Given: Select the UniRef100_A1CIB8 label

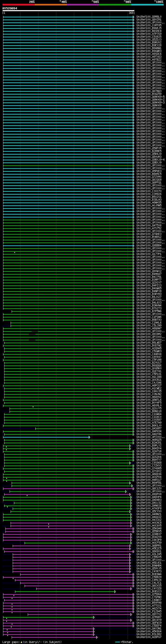Looking at the screenshot, I should [149, 377].
